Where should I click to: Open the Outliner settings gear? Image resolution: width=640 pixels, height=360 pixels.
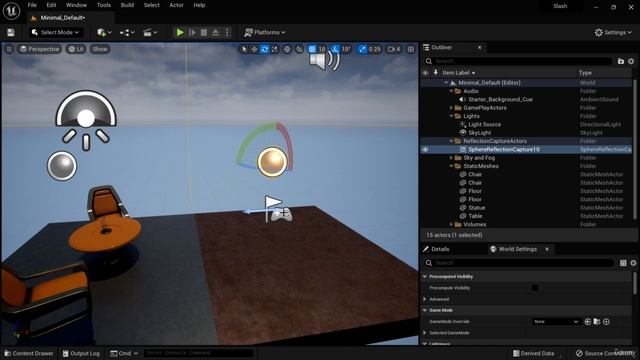coord(631,61)
